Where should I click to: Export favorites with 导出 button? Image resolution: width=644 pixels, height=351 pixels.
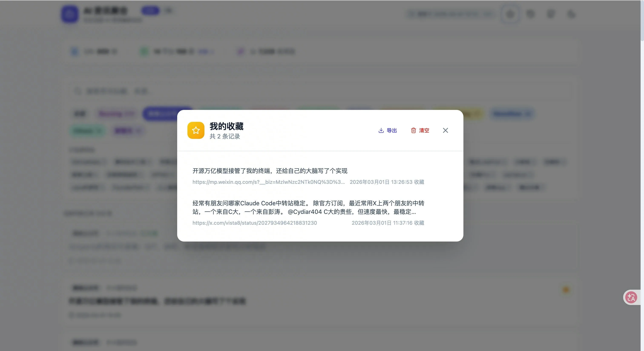coord(388,130)
